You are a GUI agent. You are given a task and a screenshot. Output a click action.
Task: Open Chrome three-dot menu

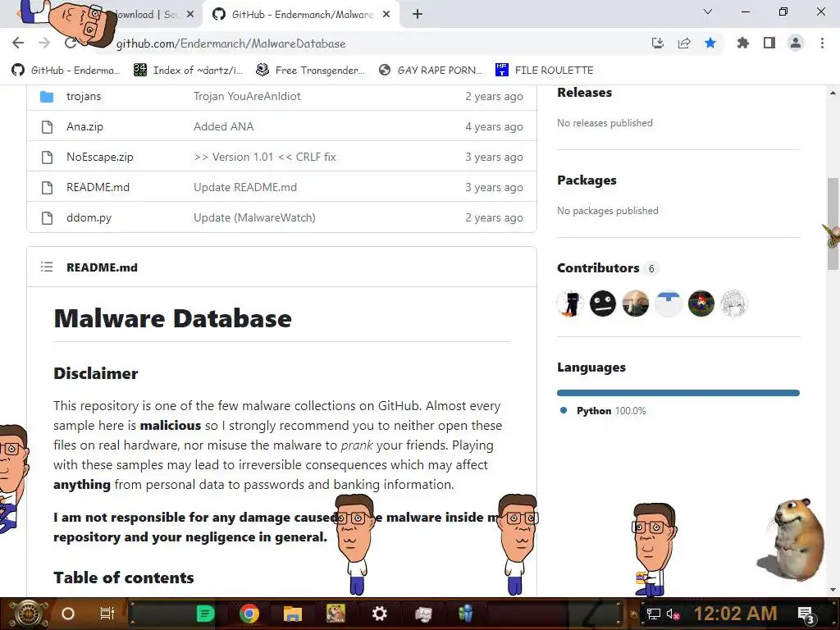pos(822,43)
